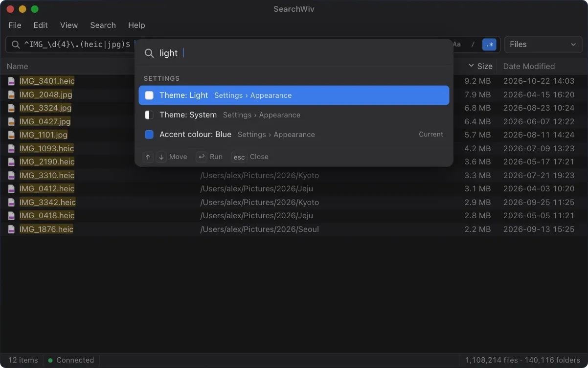Image resolution: width=588 pixels, height=368 pixels.
Task: Click the file icon beside IMG_1876.heic
Action: [x=11, y=229]
